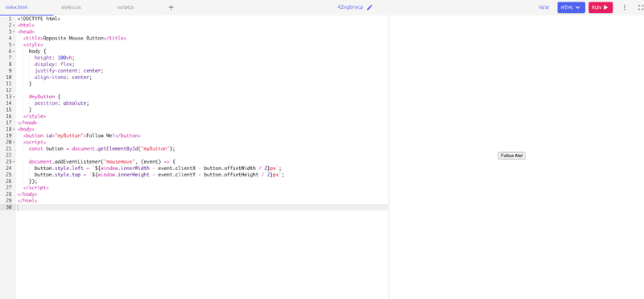The image size is (644, 299).
Task: Collapse the html tag fold at line 2
Action: pos(14,25)
